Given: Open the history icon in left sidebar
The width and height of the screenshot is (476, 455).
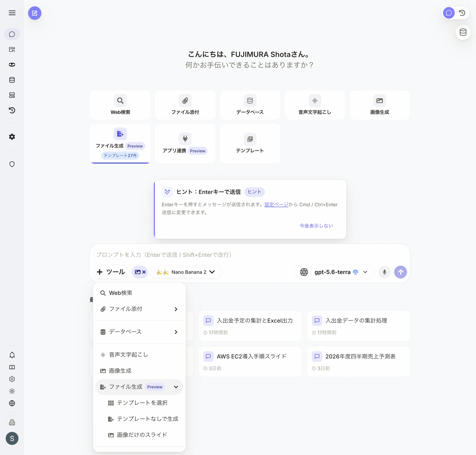Looking at the screenshot, I should tap(12, 110).
